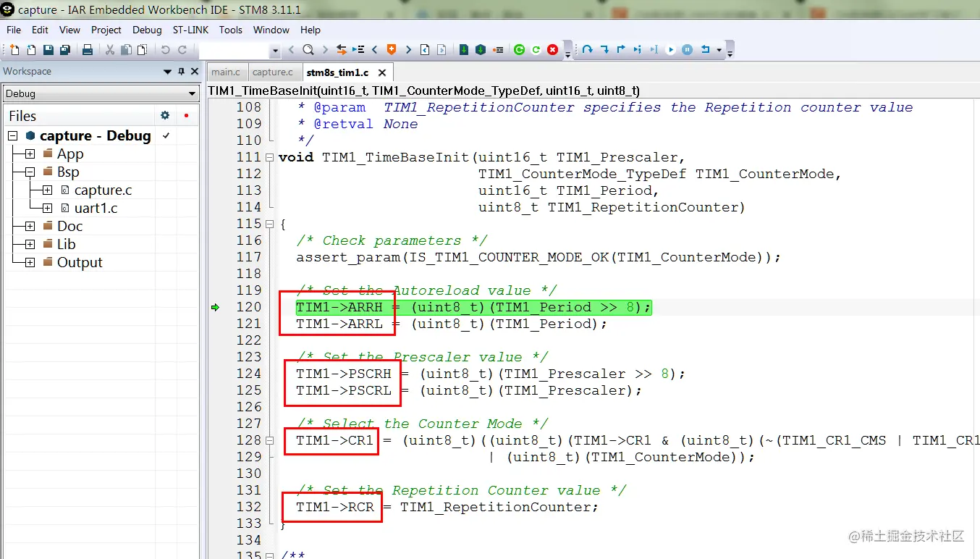Open the Help menu
Viewport: 980px width, 559px height.
click(311, 30)
